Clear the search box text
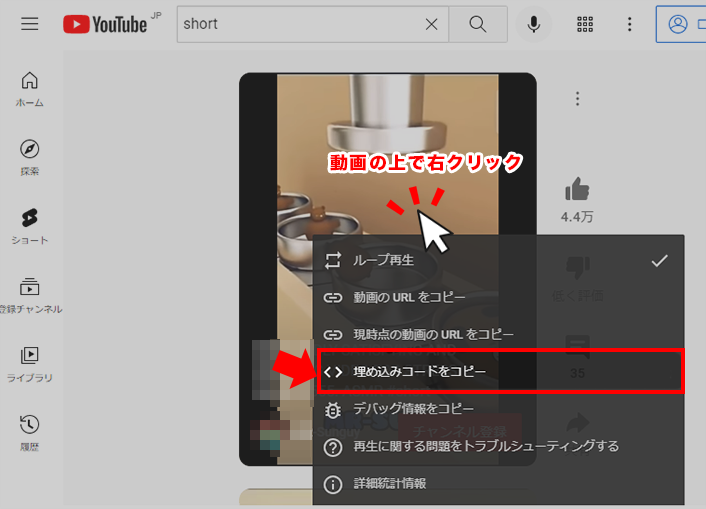The width and height of the screenshot is (706, 509). point(431,24)
